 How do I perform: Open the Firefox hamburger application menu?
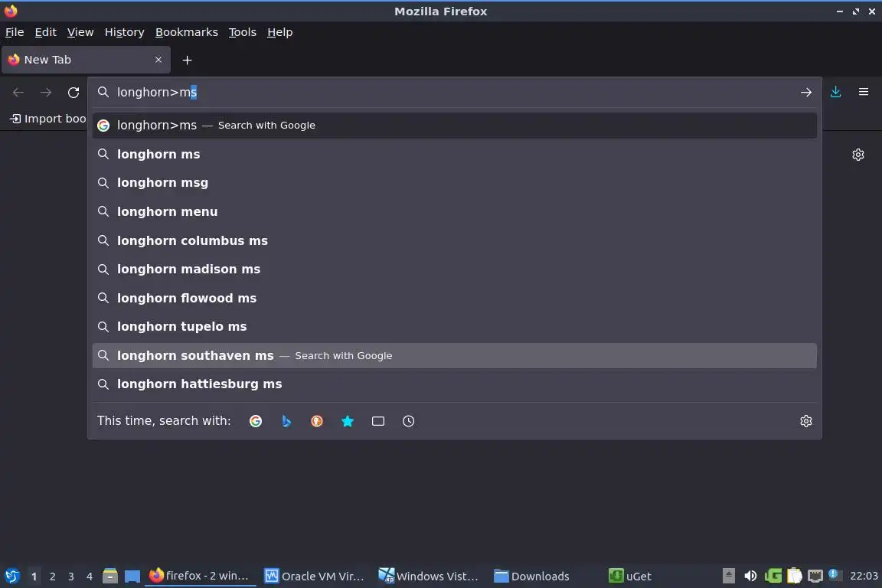[x=864, y=92]
